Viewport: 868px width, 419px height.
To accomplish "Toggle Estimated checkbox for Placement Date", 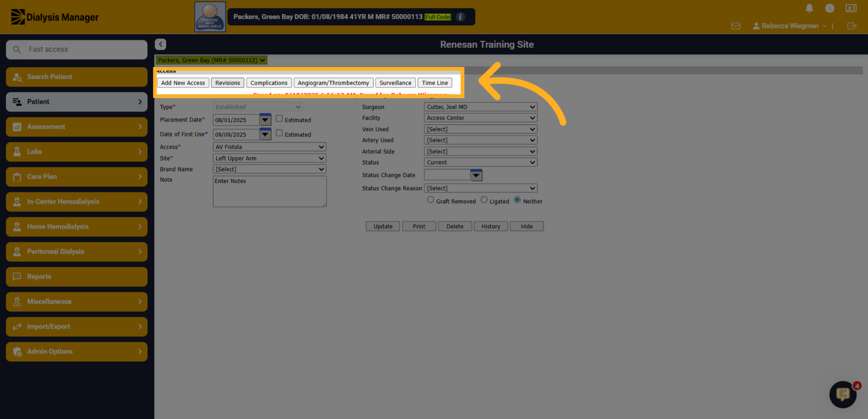I will [x=279, y=119].
